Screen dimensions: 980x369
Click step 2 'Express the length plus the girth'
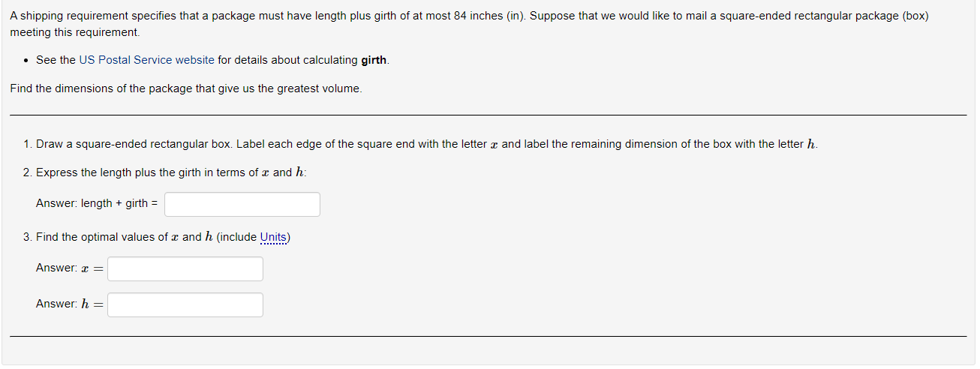[165, 172]
